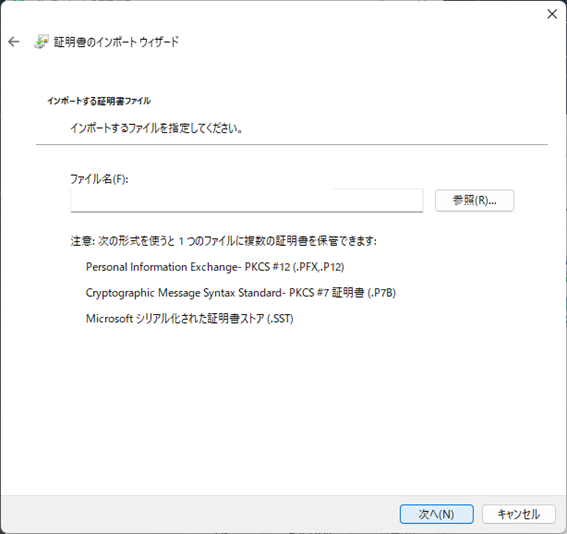Click the (.SST) extension text
This screenshot has height=534, width=567.
(280, 319)
